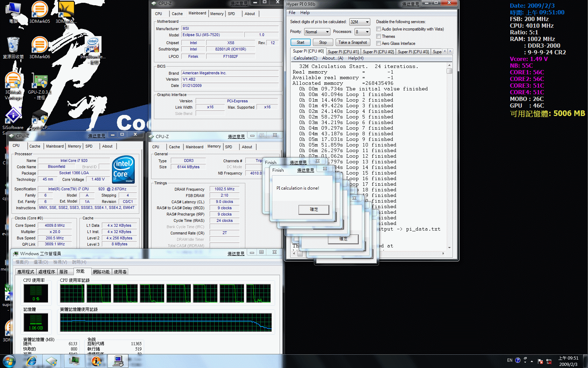This screenshot has width=588, height=368.
Task: Click the Task Manager title bar icon
Action: [16, 253]
